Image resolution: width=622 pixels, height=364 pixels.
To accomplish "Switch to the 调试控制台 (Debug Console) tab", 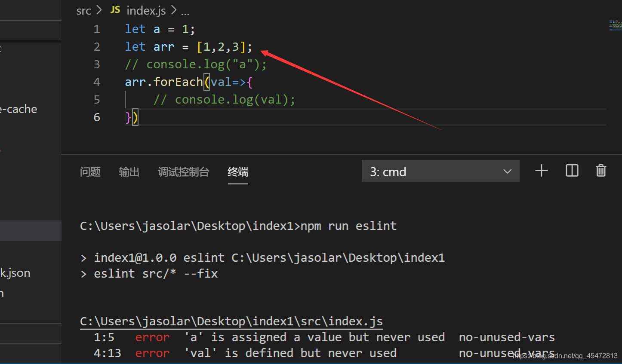I will pos(184,172).
